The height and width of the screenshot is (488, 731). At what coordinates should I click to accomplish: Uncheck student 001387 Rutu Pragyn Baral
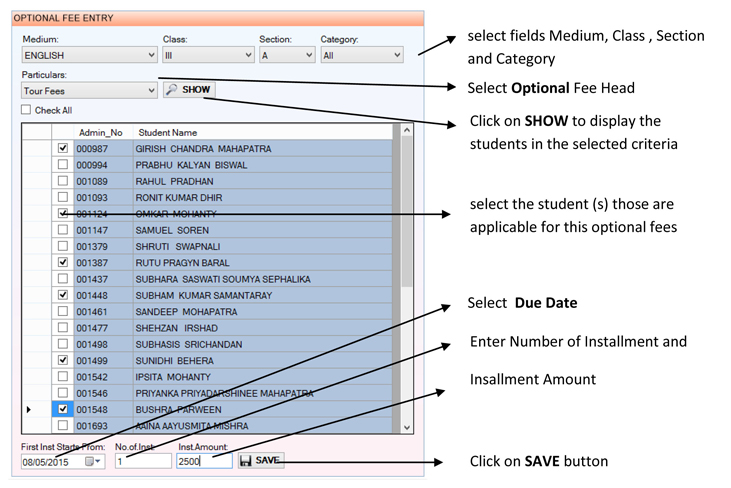62,262
